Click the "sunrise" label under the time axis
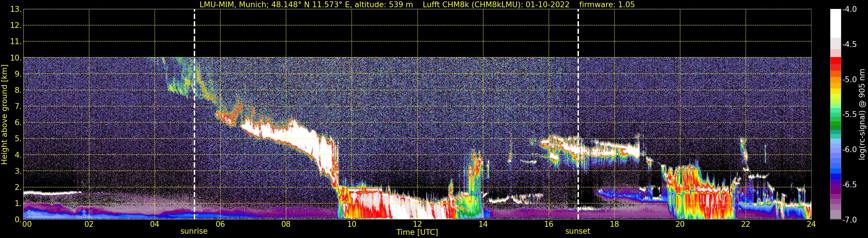Screen dimensions: 868x238 [x=194, y=231]
